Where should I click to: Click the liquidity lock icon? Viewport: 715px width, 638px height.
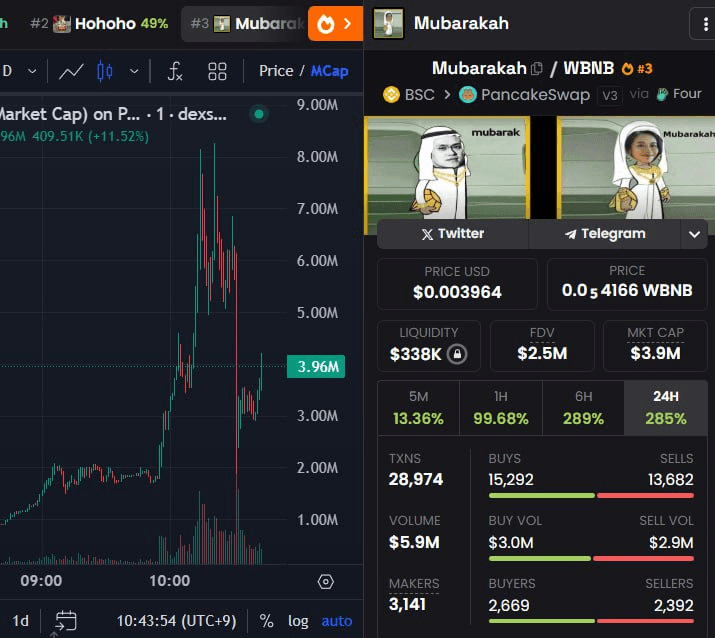(457, 354)
